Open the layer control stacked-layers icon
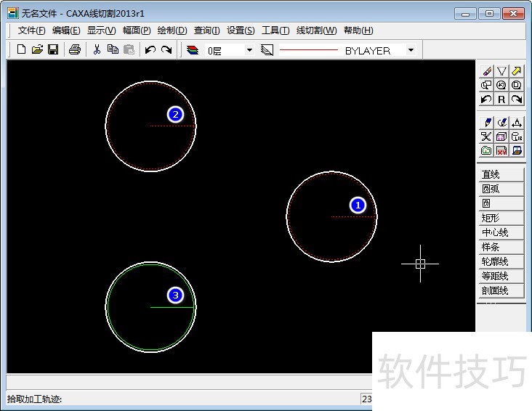 [x=193, y=50]
